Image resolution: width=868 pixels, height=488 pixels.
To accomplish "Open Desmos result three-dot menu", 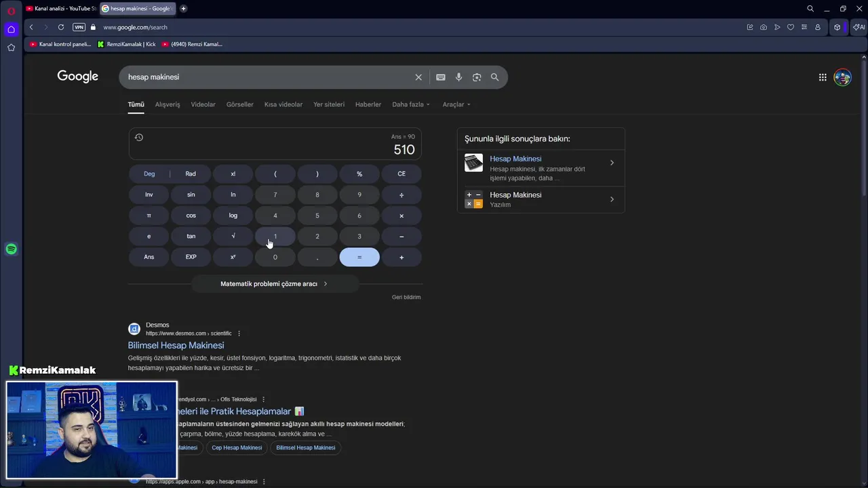I will (239, 333).
